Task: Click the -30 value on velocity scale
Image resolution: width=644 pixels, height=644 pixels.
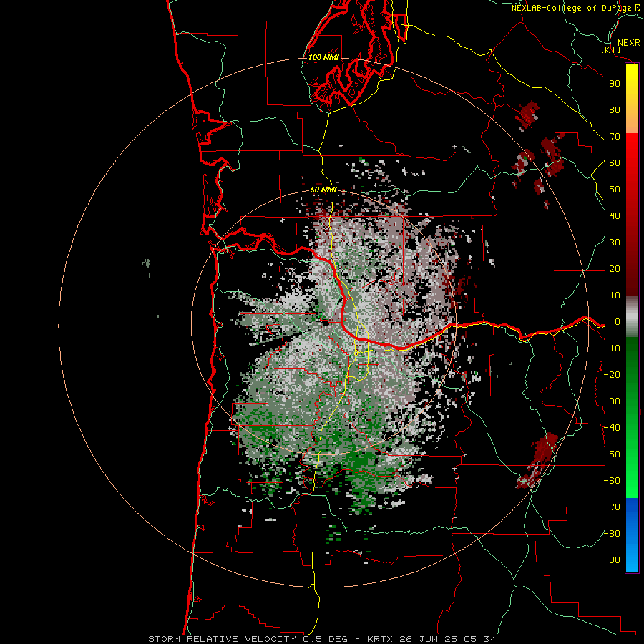Action: 612,401
